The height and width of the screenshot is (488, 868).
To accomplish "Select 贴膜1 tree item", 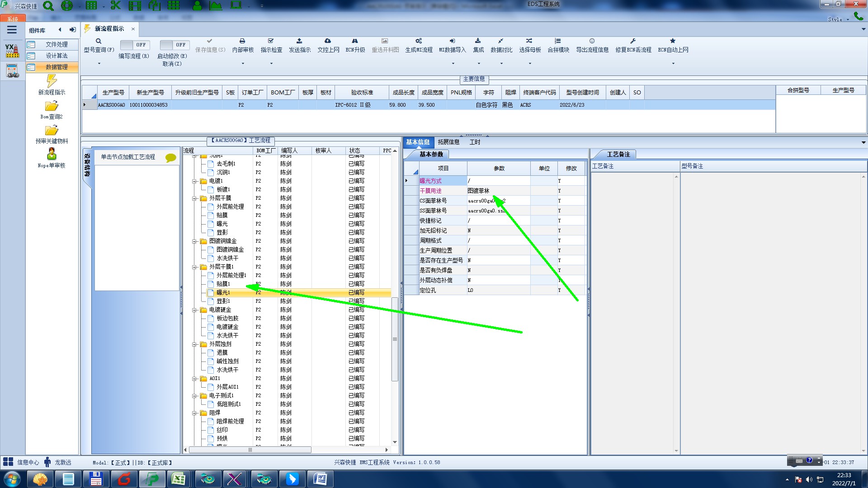I will (x=223, y=284).
